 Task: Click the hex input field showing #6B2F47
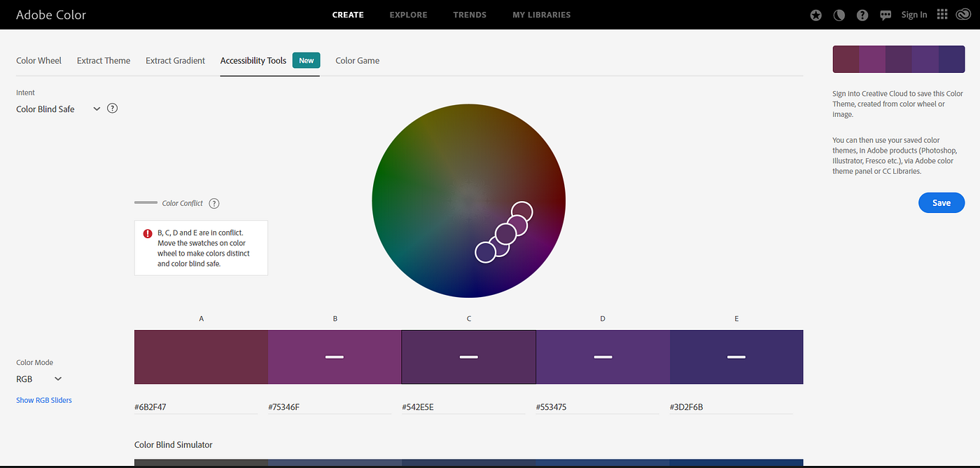tap(195, 406)
